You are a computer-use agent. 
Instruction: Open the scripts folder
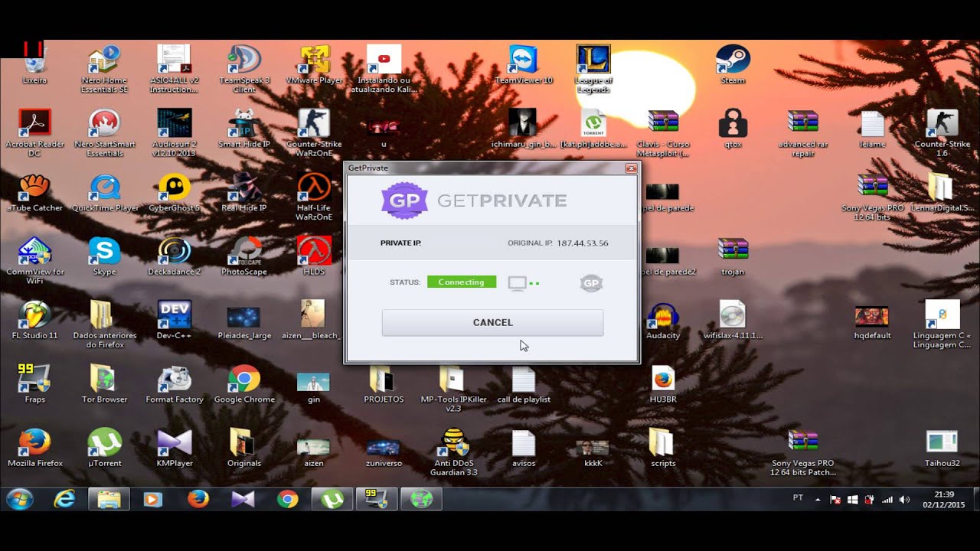tap(663, 448)
